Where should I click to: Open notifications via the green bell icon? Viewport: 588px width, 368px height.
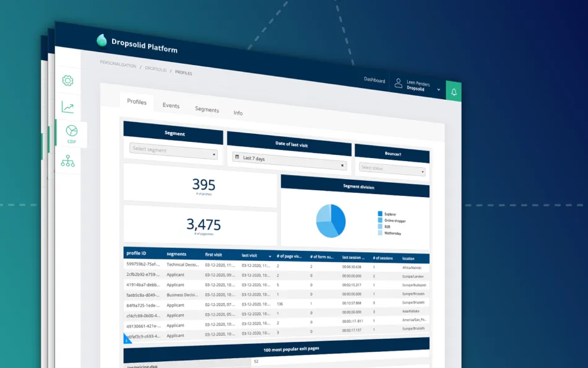(454, 91)
